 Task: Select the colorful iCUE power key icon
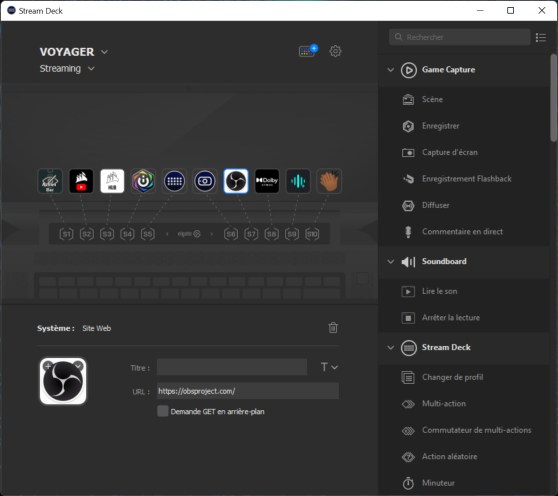pos(143,181)
